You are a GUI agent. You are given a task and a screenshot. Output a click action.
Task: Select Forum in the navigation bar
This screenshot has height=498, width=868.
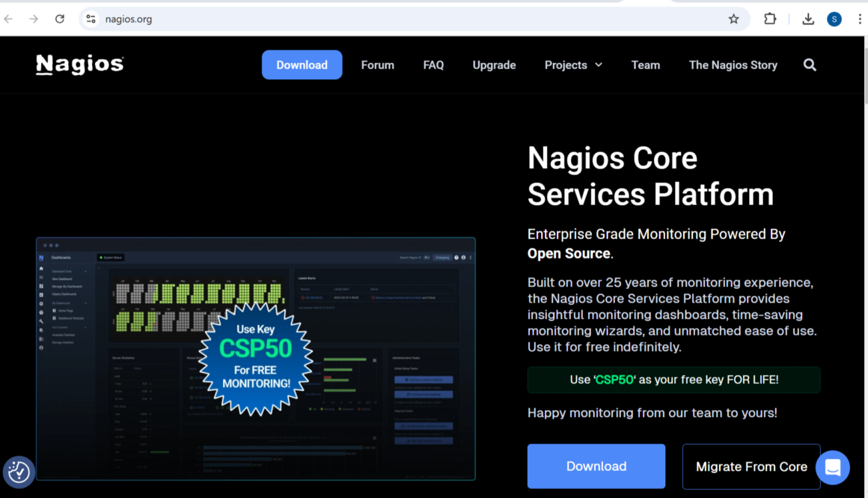[377, 65]
